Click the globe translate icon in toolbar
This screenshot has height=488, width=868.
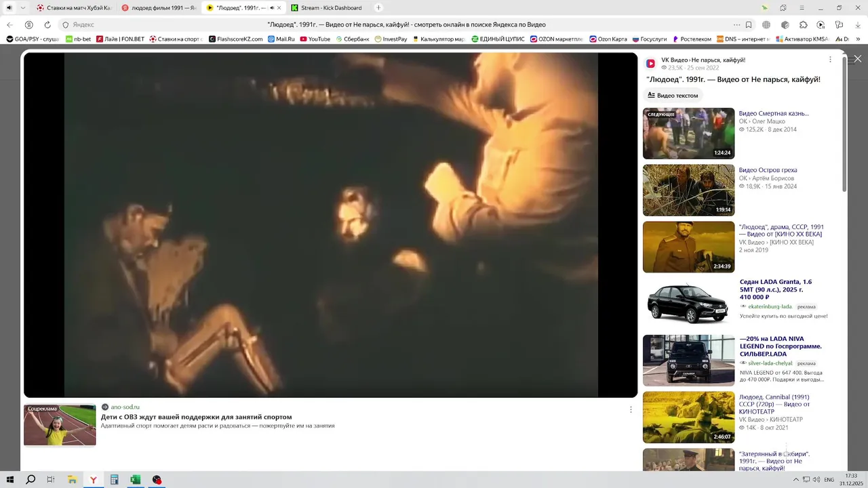pyautogui.click(x=766, y=25)
